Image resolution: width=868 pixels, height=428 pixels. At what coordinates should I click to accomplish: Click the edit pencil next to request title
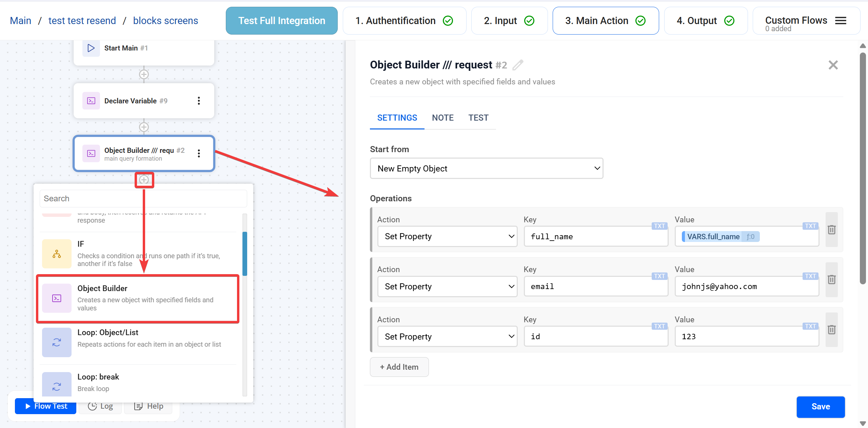(x=517, y=64)
